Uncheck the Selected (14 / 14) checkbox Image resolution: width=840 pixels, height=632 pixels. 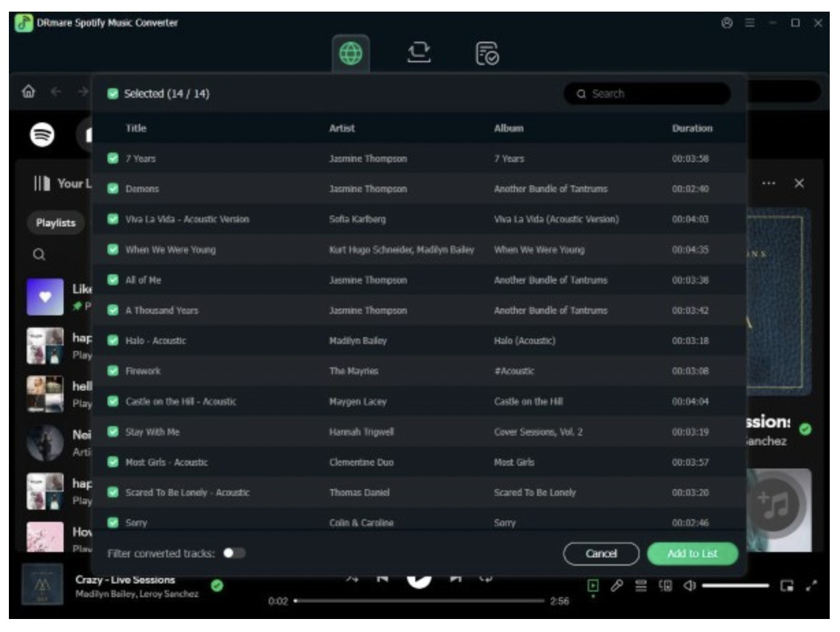tap(113, 94)
